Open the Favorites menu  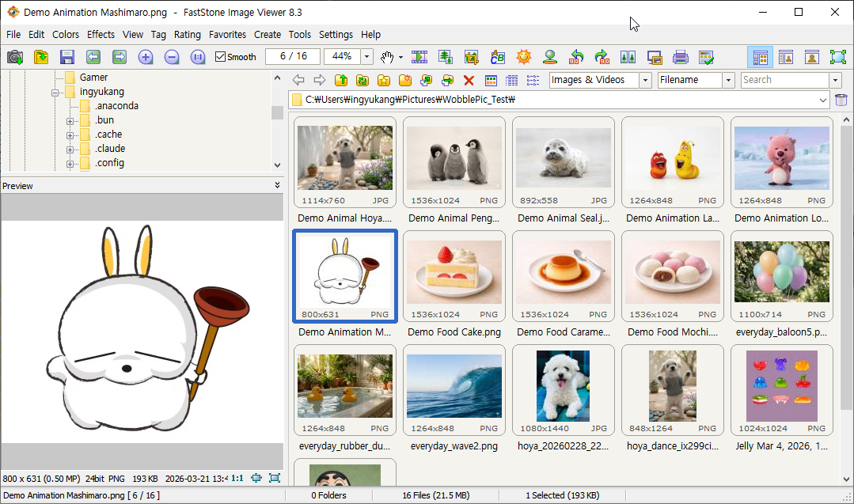point(228,34)
